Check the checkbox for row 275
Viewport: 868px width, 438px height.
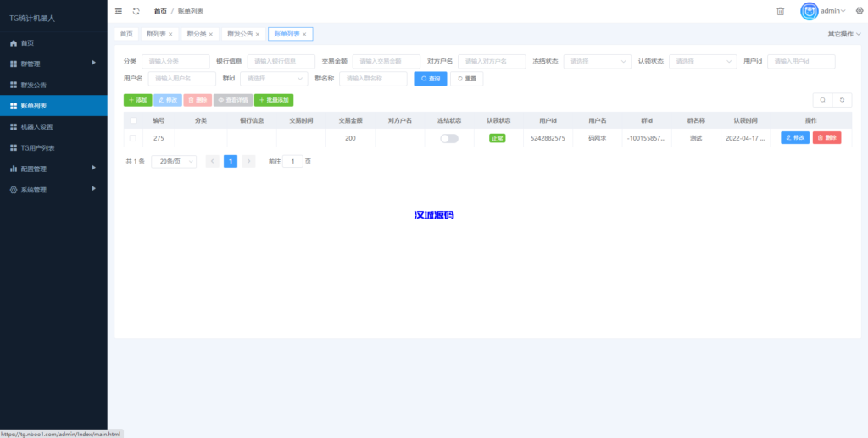click(x=132, y=138)
